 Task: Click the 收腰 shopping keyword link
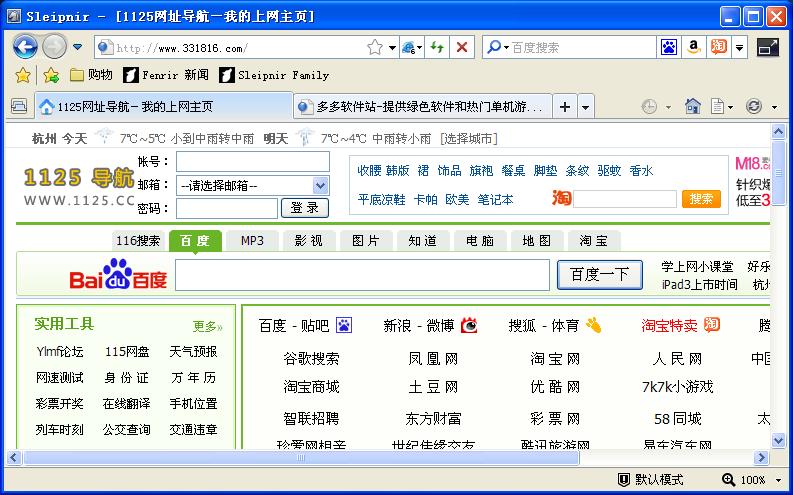pyautogui.click(x=369, y=171)
